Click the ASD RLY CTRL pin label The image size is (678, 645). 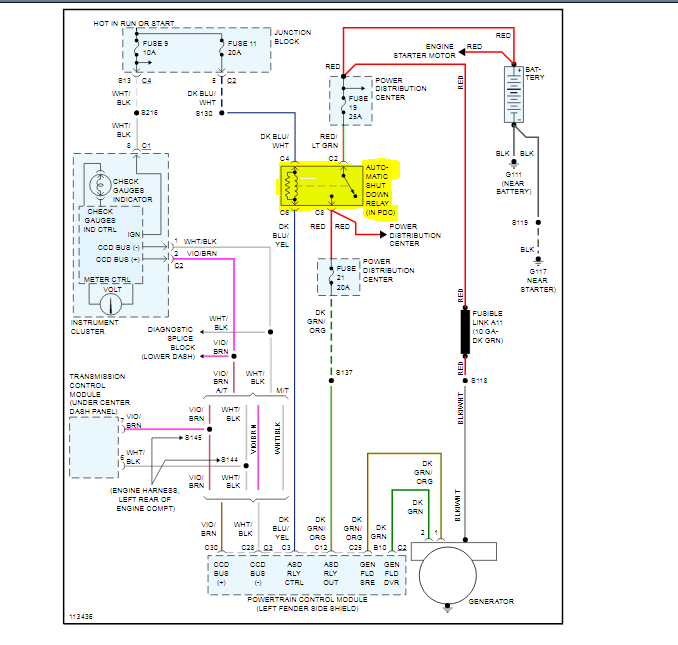[294, 574]
